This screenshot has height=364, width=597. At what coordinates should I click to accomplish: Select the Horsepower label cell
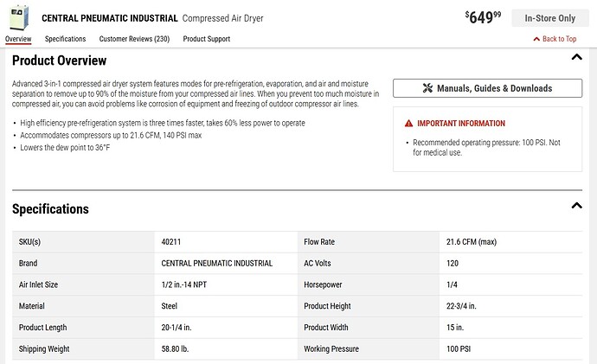point(369,284)
